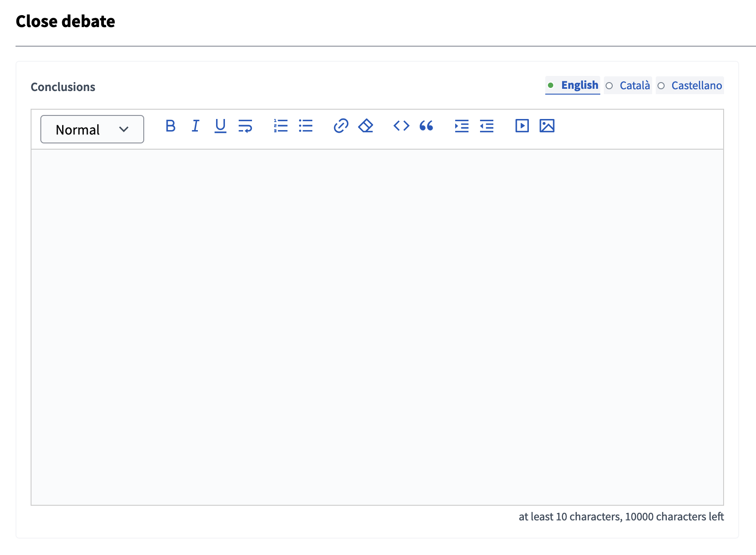Click the chevron on the heading selector
Screen dimensions: 756x555
pyautogui.click(x=124, y=129)
